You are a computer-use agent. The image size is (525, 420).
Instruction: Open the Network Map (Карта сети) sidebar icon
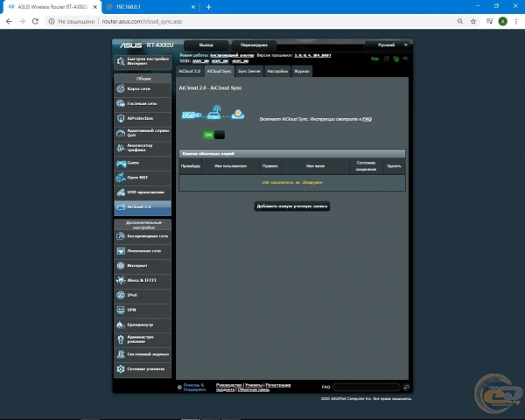121,88
